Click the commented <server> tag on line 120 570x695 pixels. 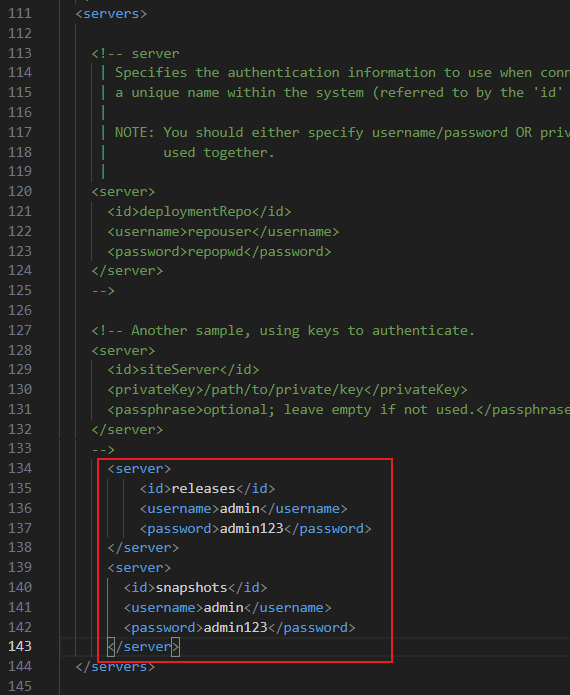point(123,192)
